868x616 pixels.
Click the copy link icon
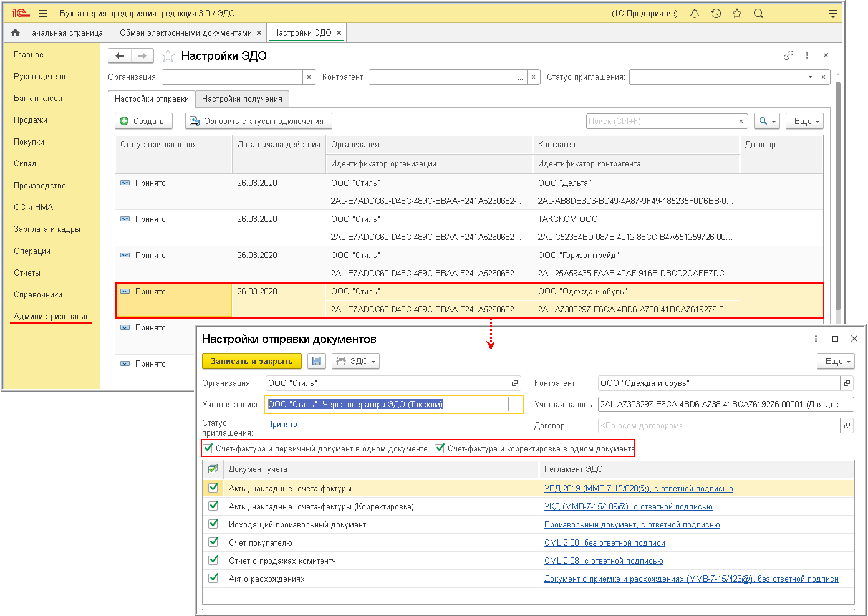pos(788,55)
